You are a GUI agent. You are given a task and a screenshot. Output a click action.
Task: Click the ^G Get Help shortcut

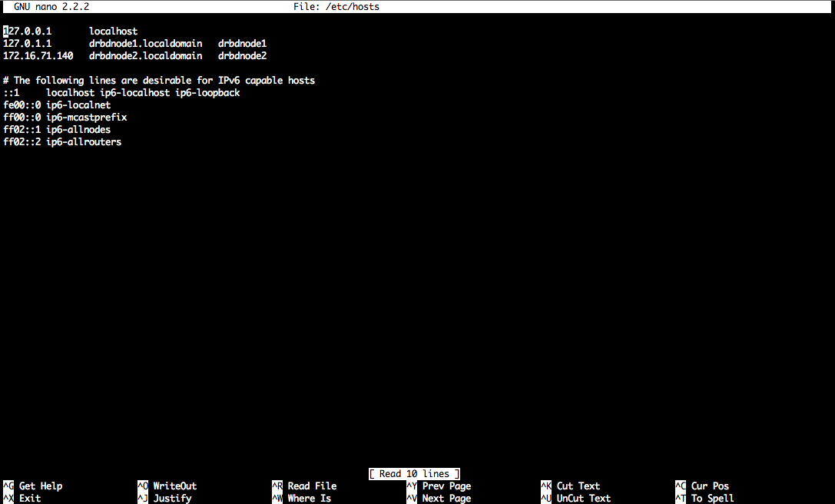tap(33, 486)
